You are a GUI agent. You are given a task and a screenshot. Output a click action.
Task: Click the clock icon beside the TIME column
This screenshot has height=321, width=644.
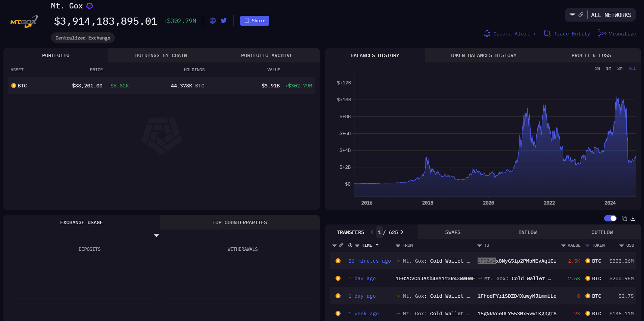coord(350,245)
